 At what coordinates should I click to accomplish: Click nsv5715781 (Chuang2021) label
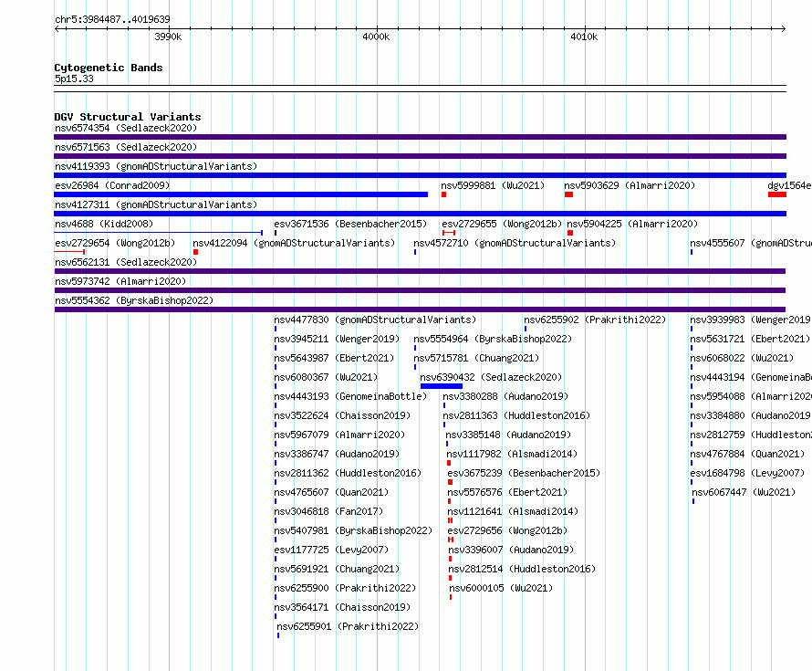(x=476, y=358)
